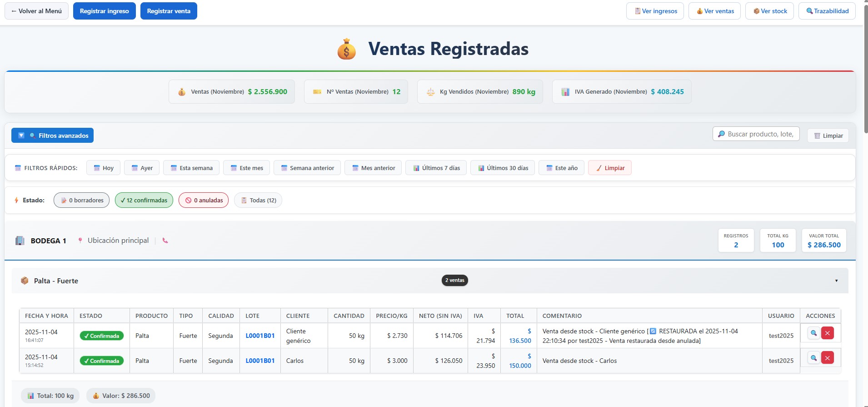Screen dimensions: 868x407
Task: Apply quick filter Este mes
Action: [246, 168]
